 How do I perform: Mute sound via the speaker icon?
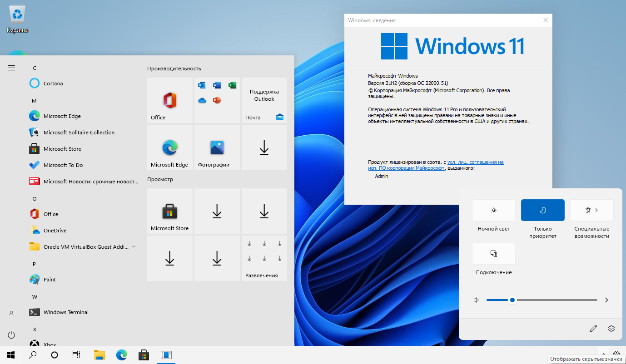click(x=476, y=300)
